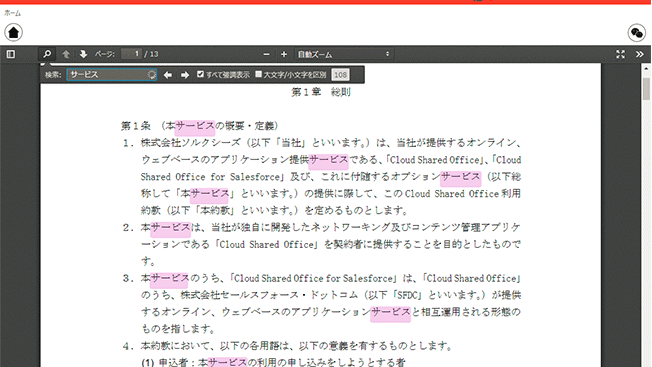Click the search field containing サービス
Image resolution: width=652 pixels, height=367 pixels.
coord(111,74)
